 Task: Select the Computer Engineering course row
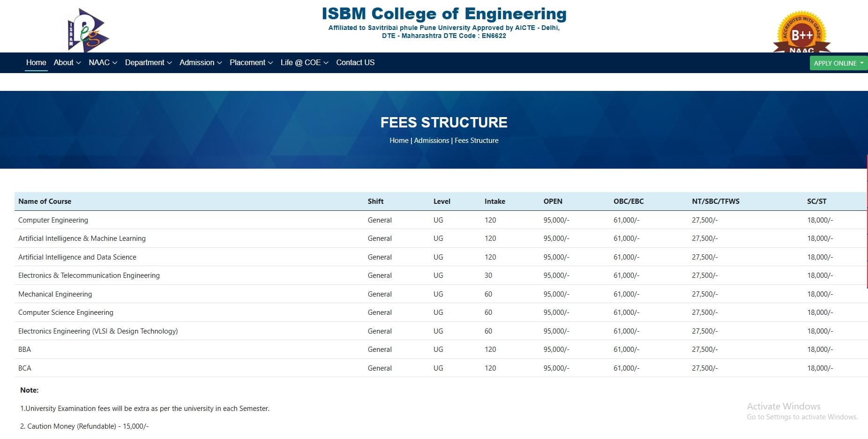tap(53, 220)
